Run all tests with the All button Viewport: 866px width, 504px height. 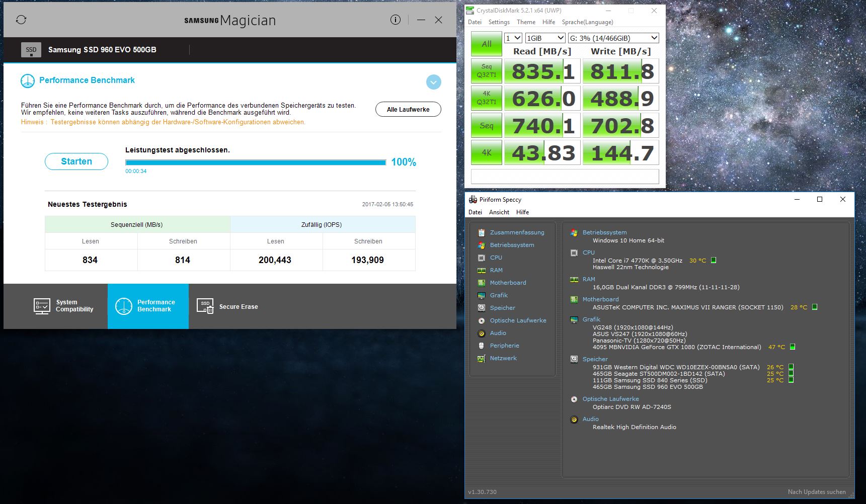click(x=487, y=44)
